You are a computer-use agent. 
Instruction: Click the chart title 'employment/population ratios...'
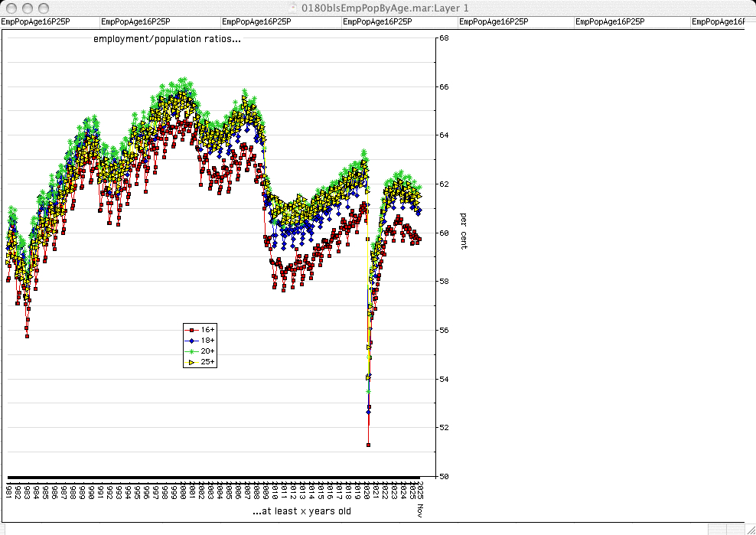coord(167,39)
